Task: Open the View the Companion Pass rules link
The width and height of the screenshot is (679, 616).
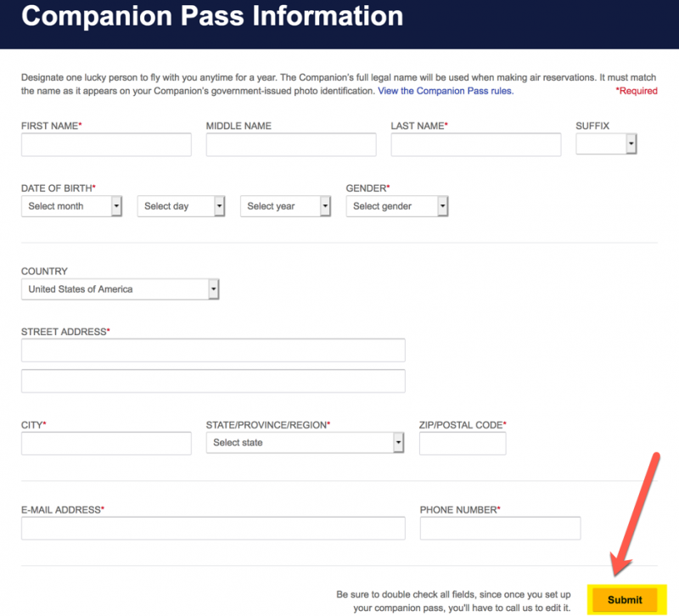Action: click(445, 91)
